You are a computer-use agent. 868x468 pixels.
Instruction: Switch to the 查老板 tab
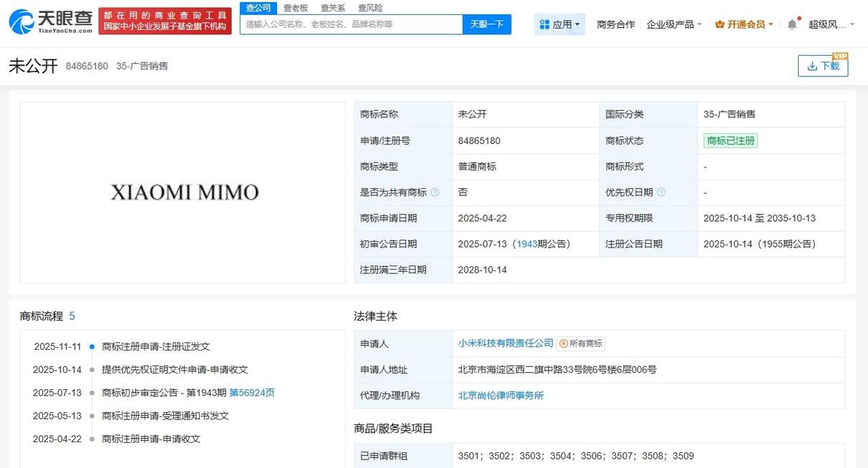click(296, 7)
